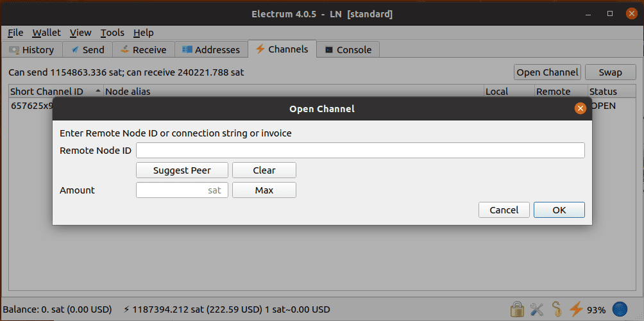Cancel the Open Channel dialog
The height and width of the screenshot is (321, 644).
point(504,210)
